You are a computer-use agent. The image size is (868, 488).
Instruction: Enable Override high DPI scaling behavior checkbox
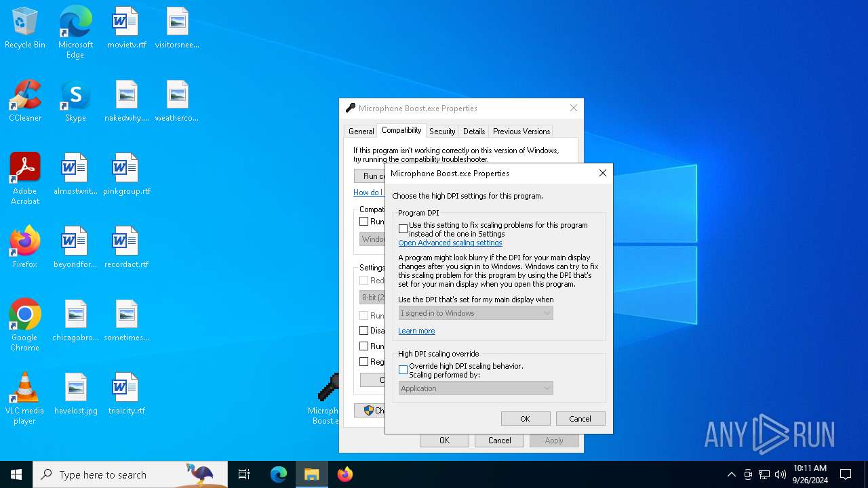click(403, 370)
